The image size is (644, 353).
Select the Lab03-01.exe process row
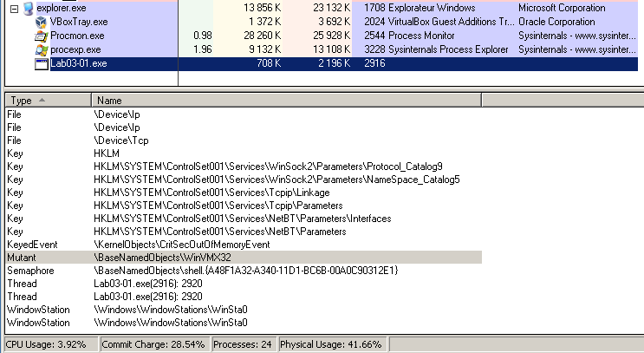coord(260,64)
